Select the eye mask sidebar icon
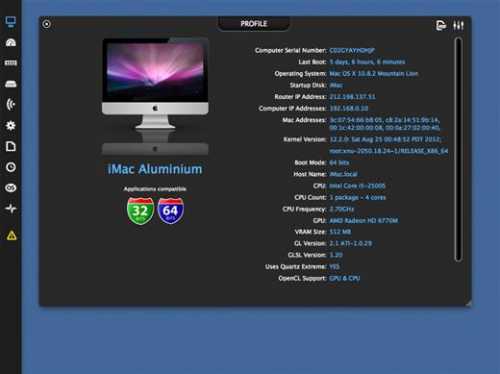Viewport: 500px width, 374px height. (11, 188)
